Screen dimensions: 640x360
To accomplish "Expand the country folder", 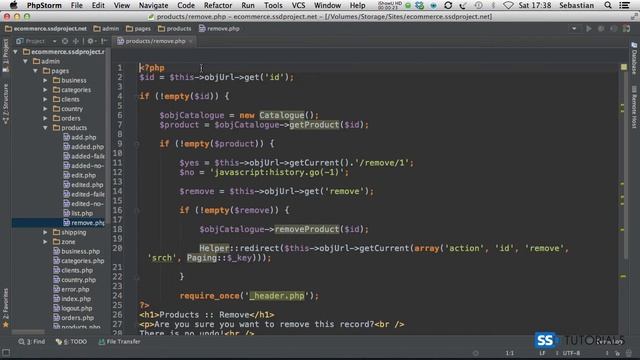I will [x=45, y=109].
